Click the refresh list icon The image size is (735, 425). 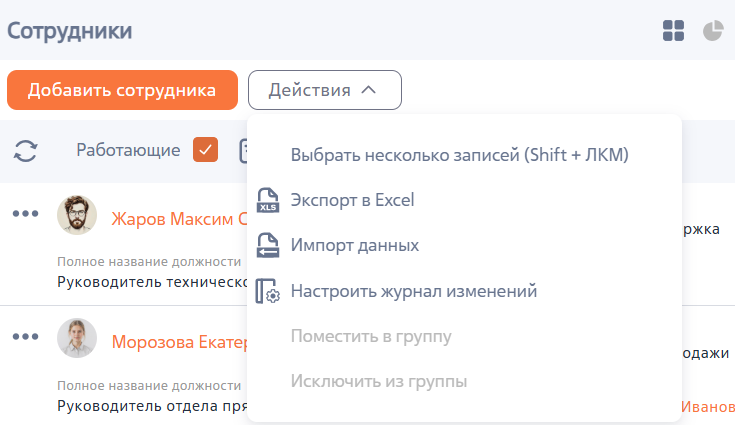pyautogui.click(x=25, y=151)
